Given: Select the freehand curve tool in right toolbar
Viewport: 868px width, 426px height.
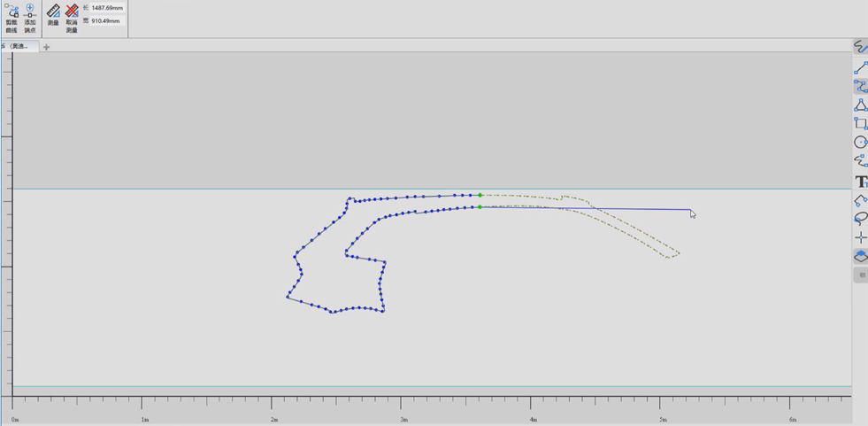Looking at the screenshot, I should coord(860,47).
